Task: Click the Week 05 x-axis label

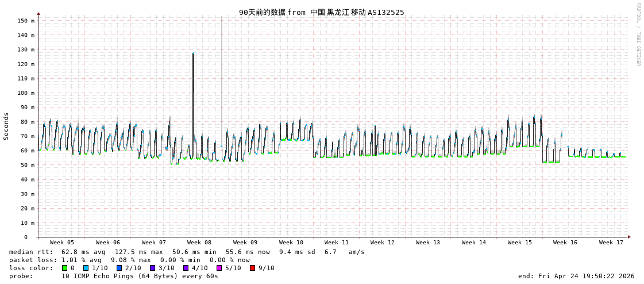Action: (x=62, y=243)
